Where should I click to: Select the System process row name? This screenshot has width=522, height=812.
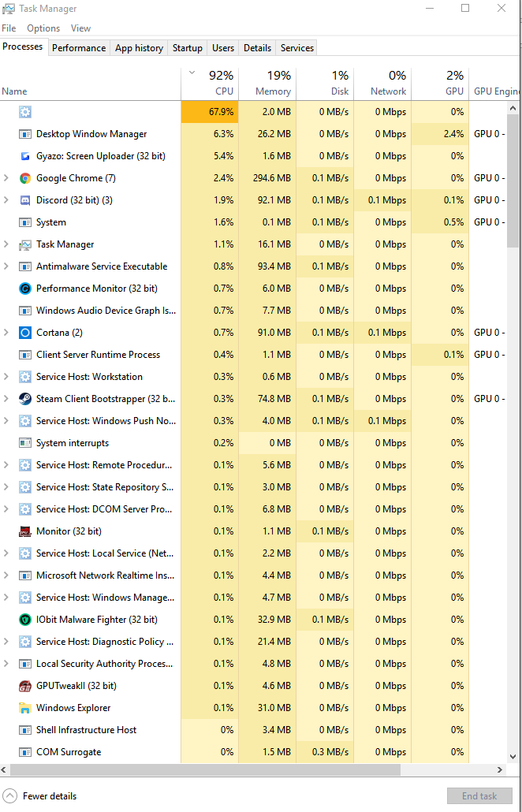pyautogui.click(x=50, y=222)
